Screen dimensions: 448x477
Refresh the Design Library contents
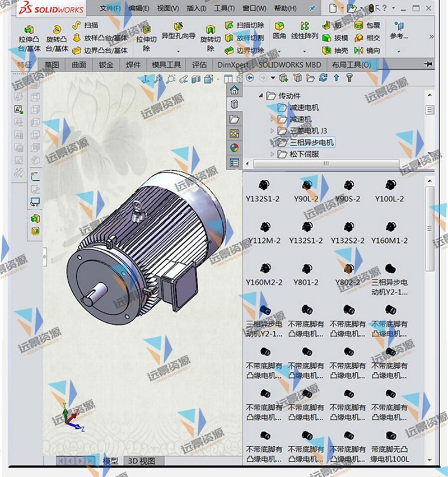pyautogui.click(x=323, y=78)
